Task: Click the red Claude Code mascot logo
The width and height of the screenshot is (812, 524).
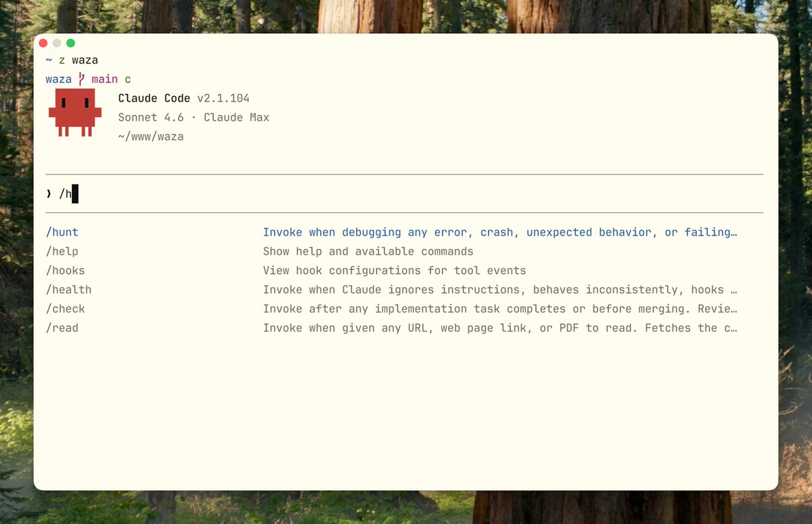Action: (75, 112)
